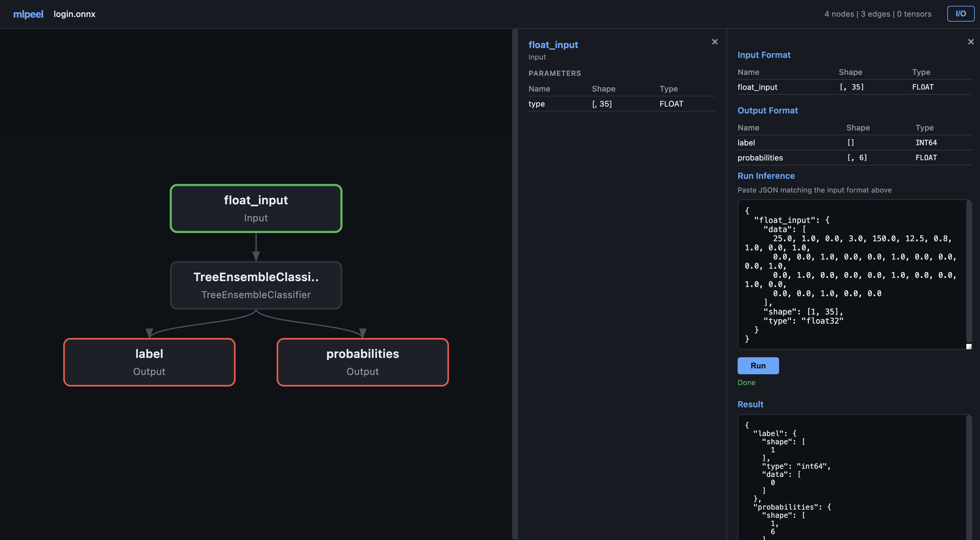Select the probabilities output node
This screenshot has height=540, width=980.
click(x=363, y=362)
